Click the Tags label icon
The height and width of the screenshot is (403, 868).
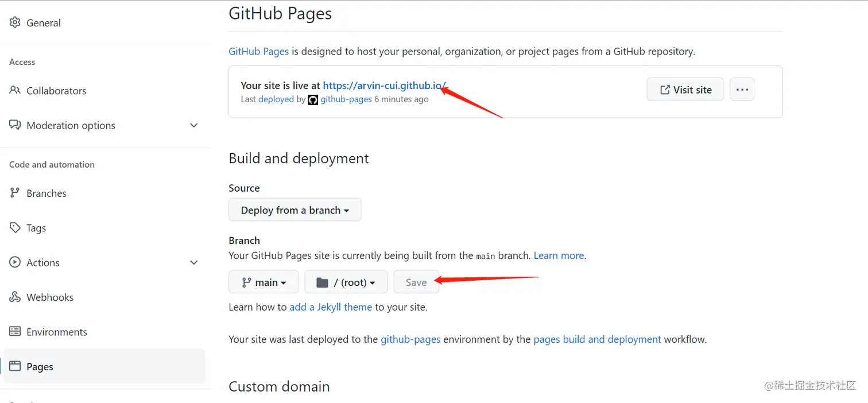pos(15,228)
